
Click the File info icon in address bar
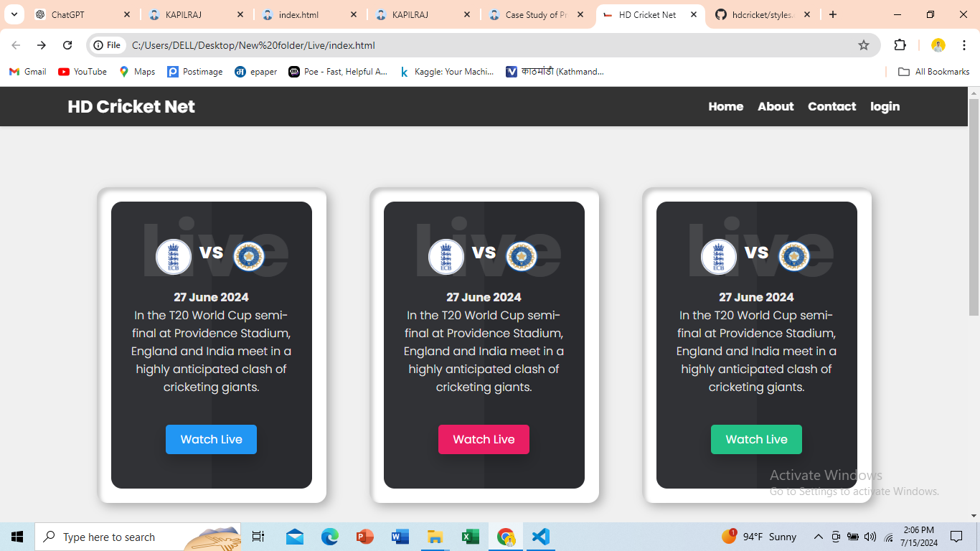coord(107,45)
